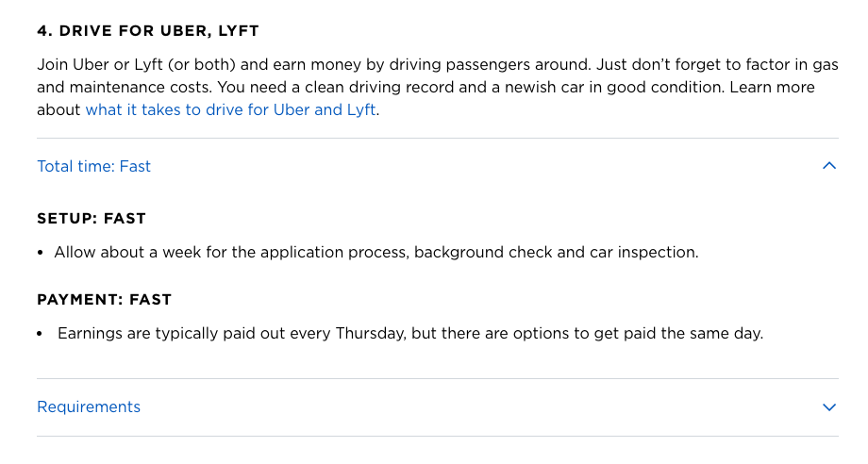
Task: Click the 'SETUP: FAST' subheading
Action: [92, 219]
